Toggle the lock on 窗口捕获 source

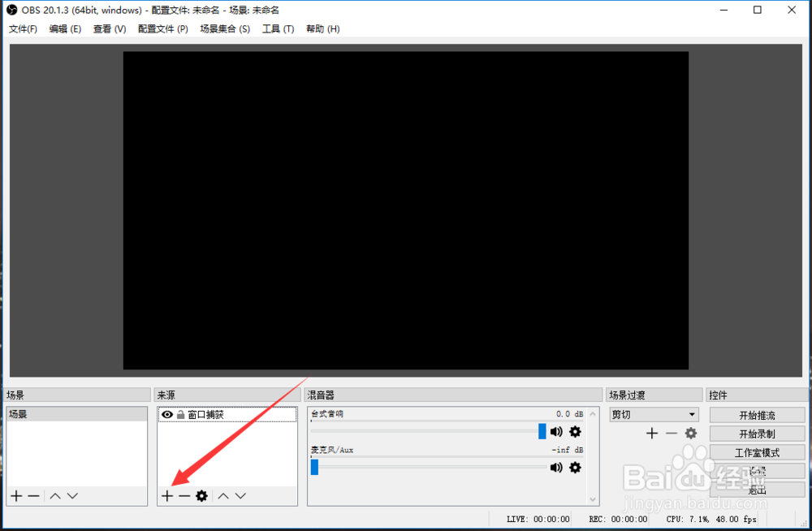click(180, 414)
